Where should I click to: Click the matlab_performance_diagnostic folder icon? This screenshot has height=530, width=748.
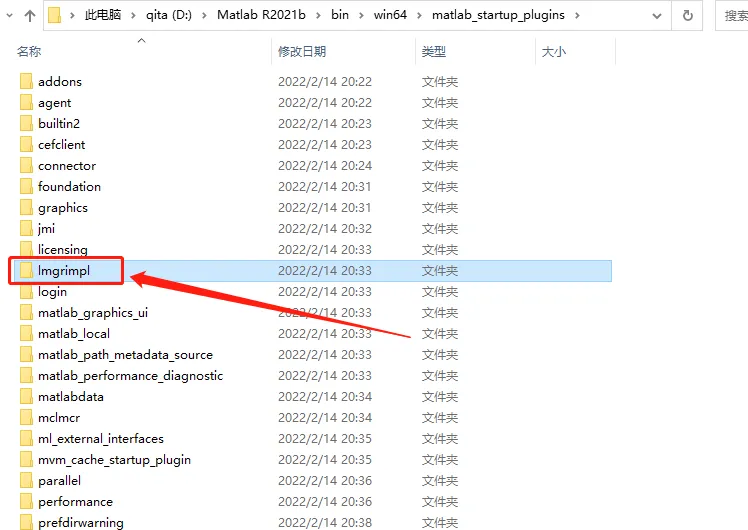26,375
